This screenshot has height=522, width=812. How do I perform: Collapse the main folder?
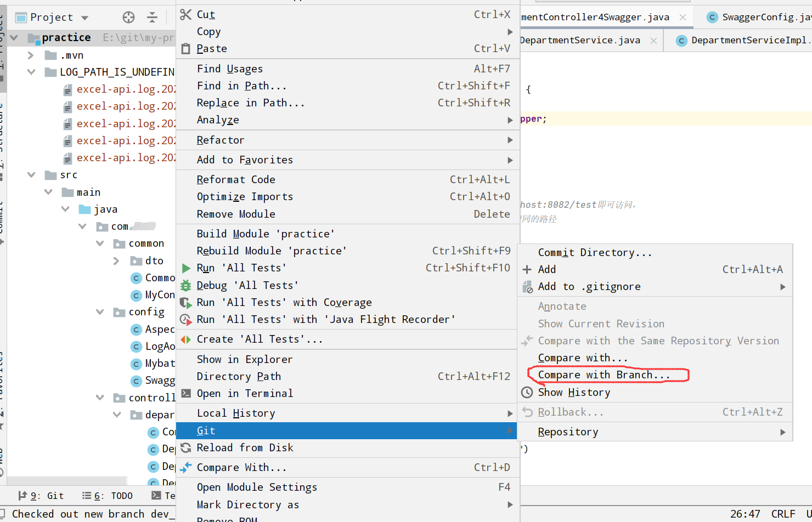coord(48,192)
